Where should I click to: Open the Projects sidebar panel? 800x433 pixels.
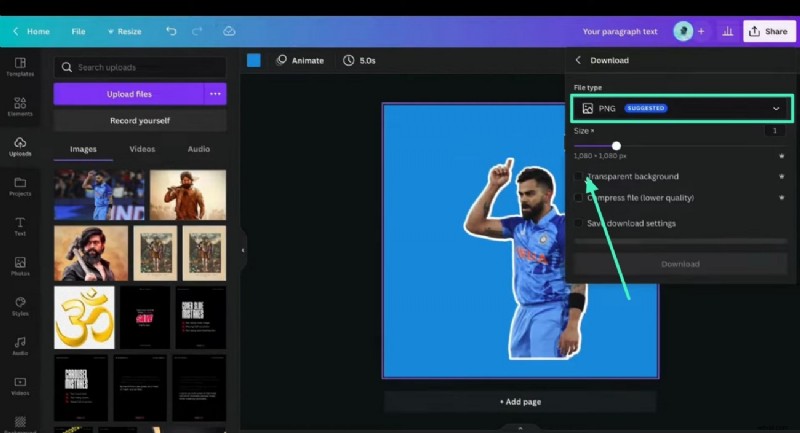tap(20, 187)
